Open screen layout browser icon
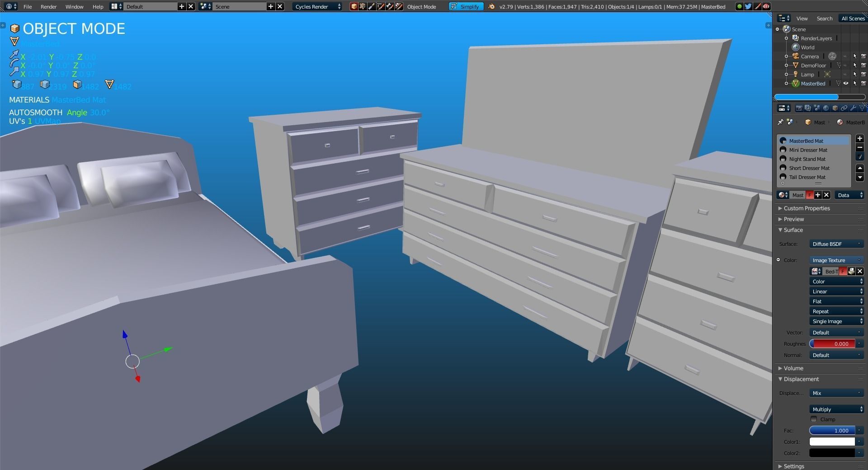 tap(117, 6)
